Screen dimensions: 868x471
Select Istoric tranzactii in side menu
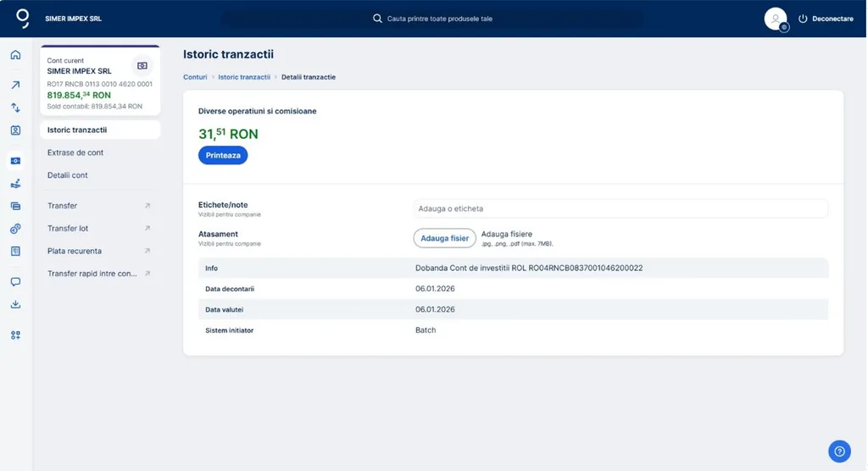click(x=77, y=130)
